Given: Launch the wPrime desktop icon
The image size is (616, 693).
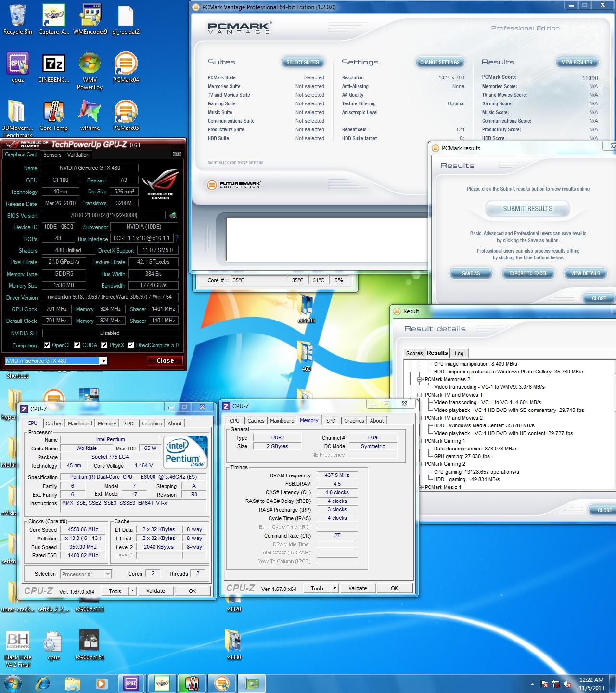Looking at the screenshot, I should tap(90, 115).
